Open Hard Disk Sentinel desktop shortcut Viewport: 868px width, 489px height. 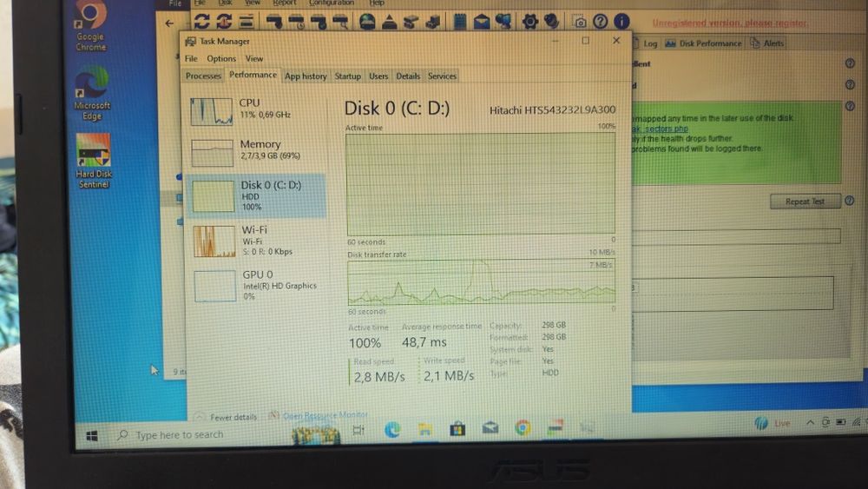(x=94, y=162)
